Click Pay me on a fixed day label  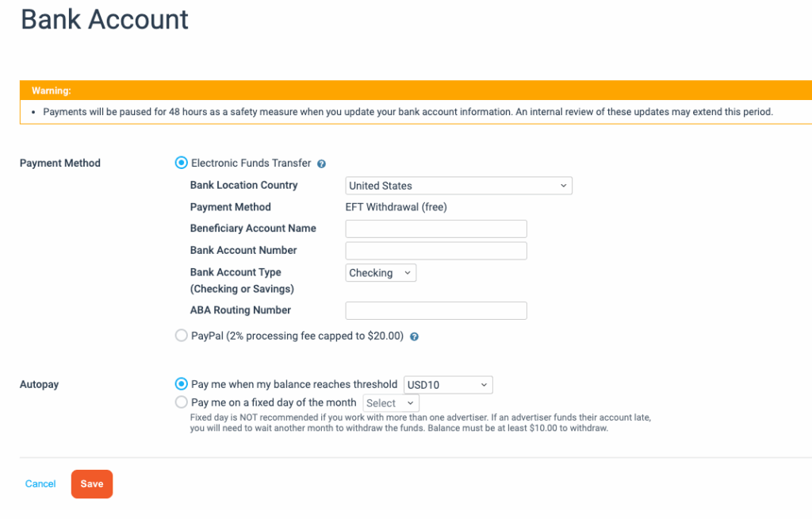coord(274,402)
